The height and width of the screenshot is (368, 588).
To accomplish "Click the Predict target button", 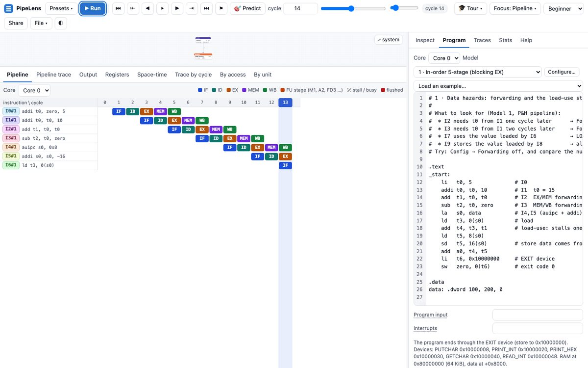I will click(x=247, y=8).
